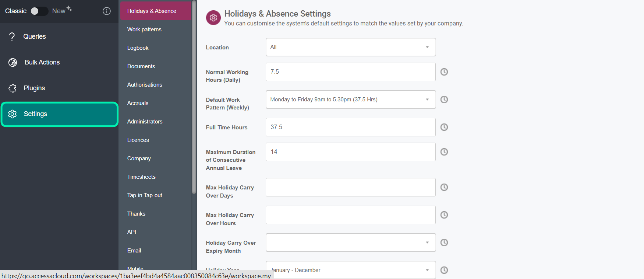Click history clock icon next to Normal Working Hours
Image resolution: width=644 pixels, height=279 pixels.
pyautogui.click(x=444, y=72)
